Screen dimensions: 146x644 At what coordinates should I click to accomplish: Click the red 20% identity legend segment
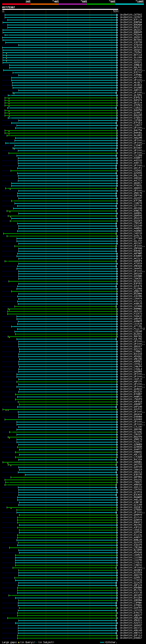16,4
